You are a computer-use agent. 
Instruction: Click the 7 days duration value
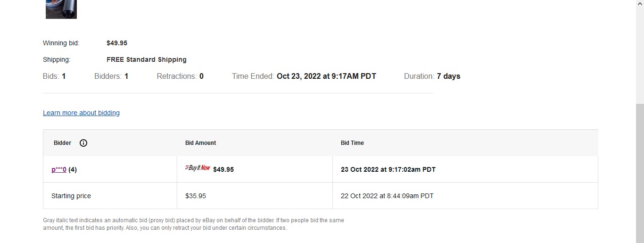(448, 76)
